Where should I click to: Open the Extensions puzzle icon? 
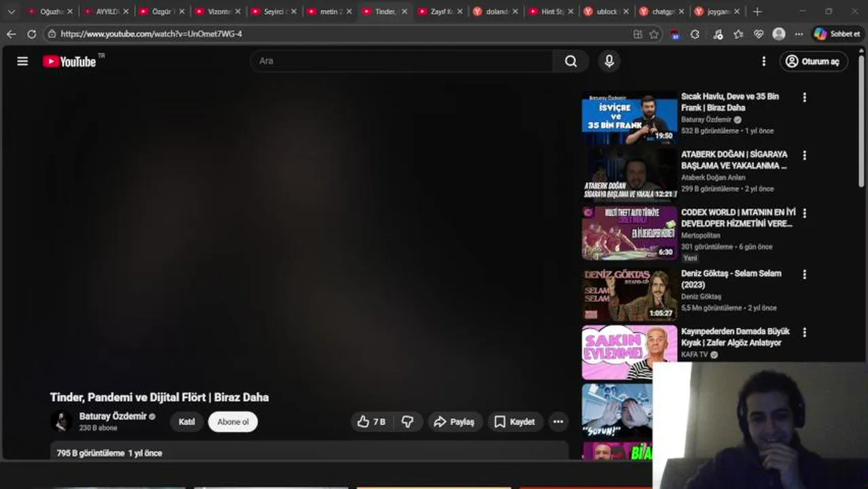coord(695,34)
